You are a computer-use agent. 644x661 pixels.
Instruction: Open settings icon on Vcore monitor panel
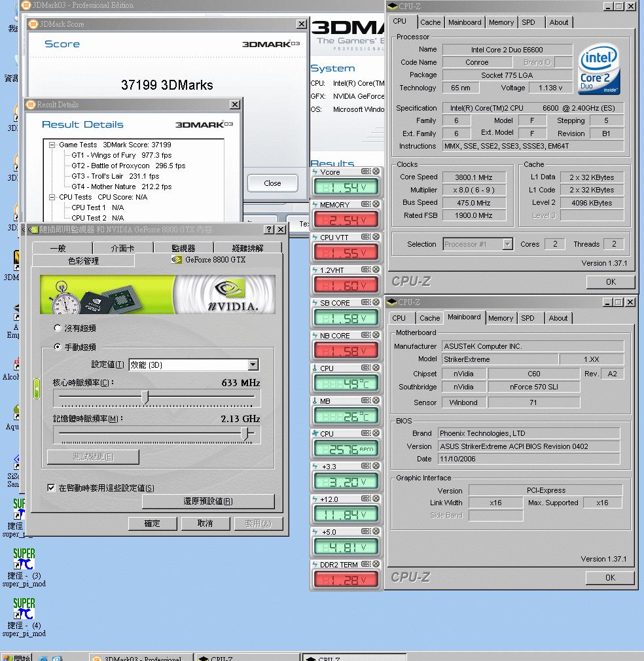coord(365,171)
